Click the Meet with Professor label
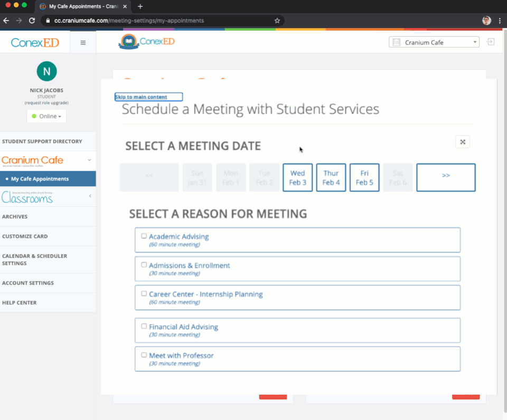 pyautogui.click(x=181, y=356)
